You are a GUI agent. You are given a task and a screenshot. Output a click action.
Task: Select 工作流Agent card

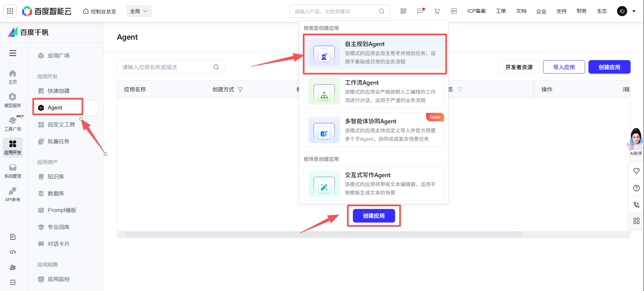374,91
